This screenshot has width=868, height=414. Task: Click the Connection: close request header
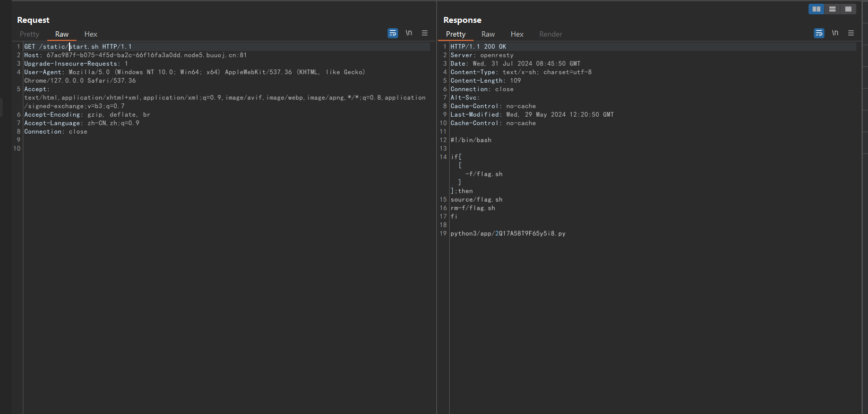[x=56, y=132]
